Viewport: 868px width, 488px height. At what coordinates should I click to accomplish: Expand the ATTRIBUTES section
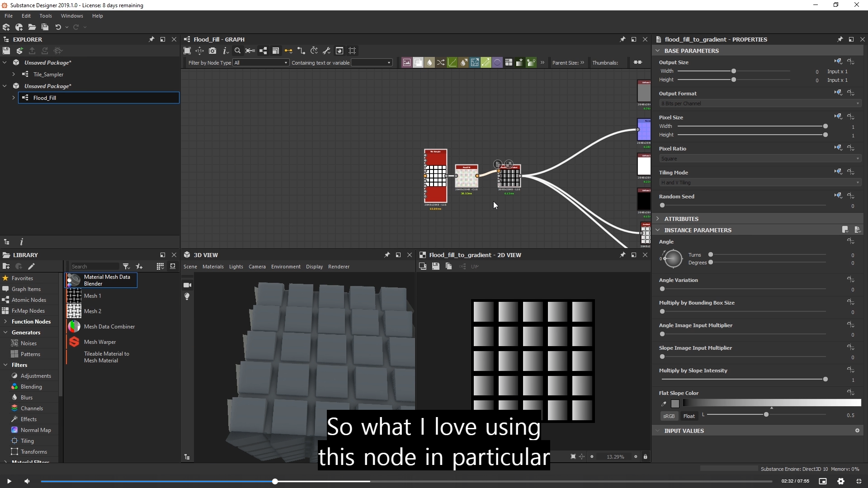click(681, 219)
